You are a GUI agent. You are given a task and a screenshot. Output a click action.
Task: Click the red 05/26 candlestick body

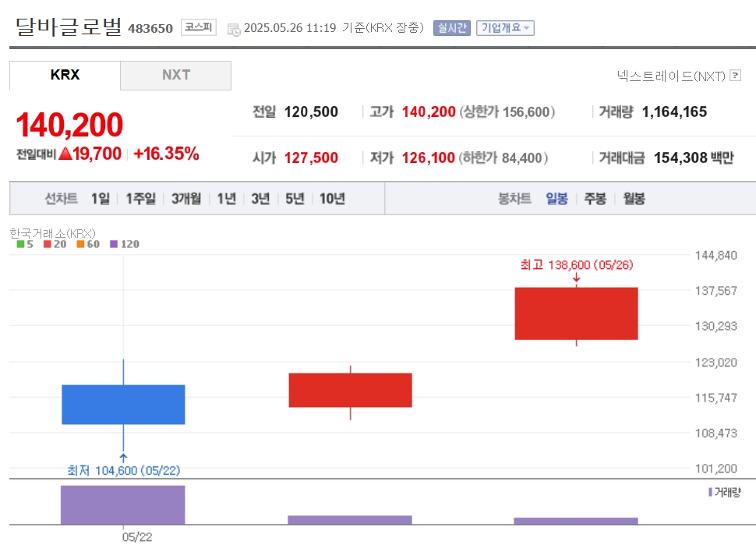[x=576, y=313]
